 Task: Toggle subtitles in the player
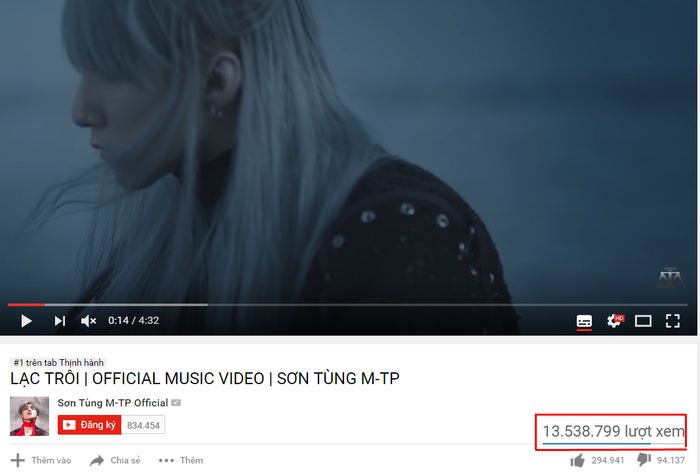coord(584,321)
